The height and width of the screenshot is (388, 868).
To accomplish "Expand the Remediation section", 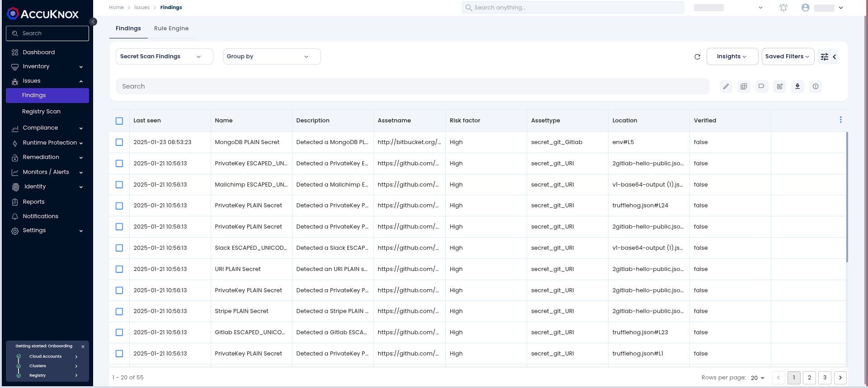I will [x=47, y=157].
